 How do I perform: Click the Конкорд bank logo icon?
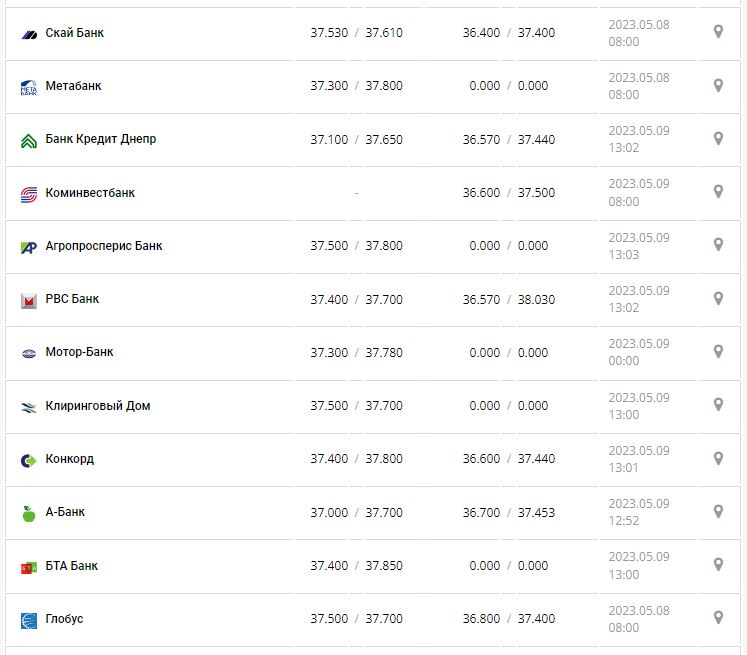28,460
